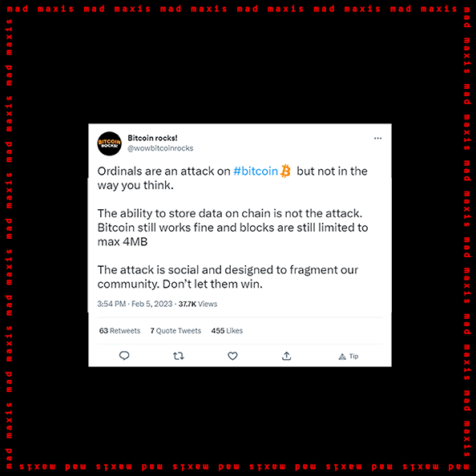
Task: Select the Feb 5, 2023 date
Action: coord(151,304)
